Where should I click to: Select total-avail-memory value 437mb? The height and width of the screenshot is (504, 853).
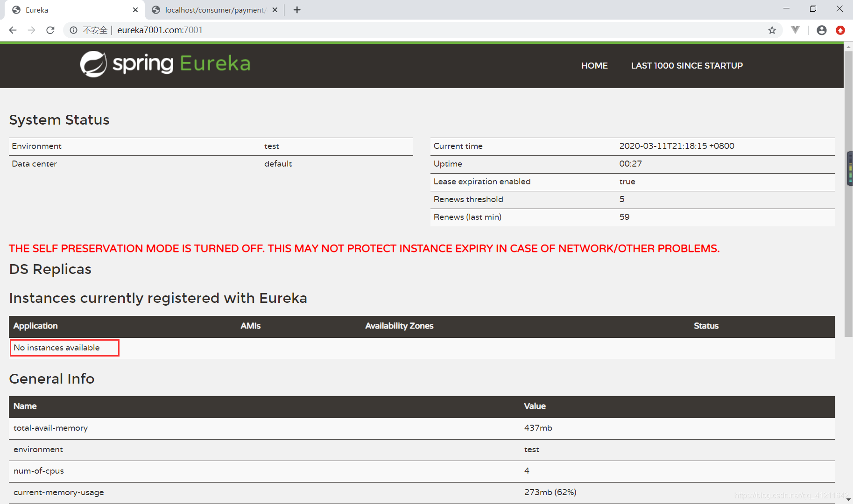[x=538, y=428]
